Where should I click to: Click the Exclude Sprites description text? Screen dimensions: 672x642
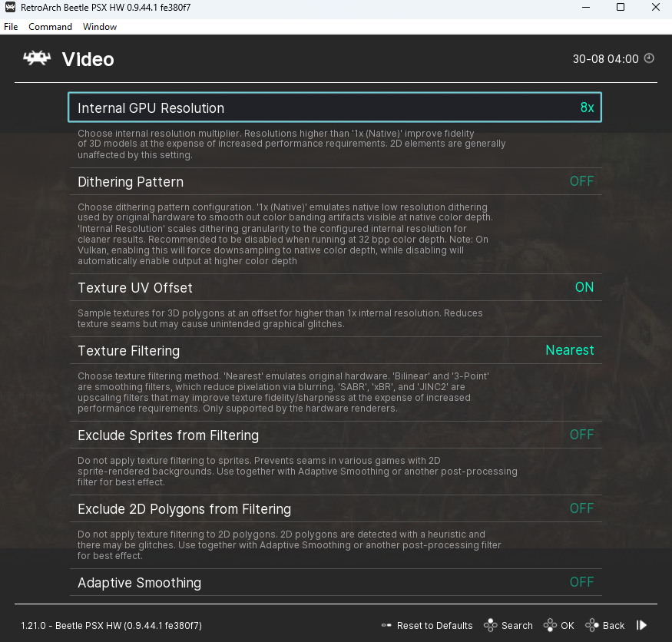(297, 472)
